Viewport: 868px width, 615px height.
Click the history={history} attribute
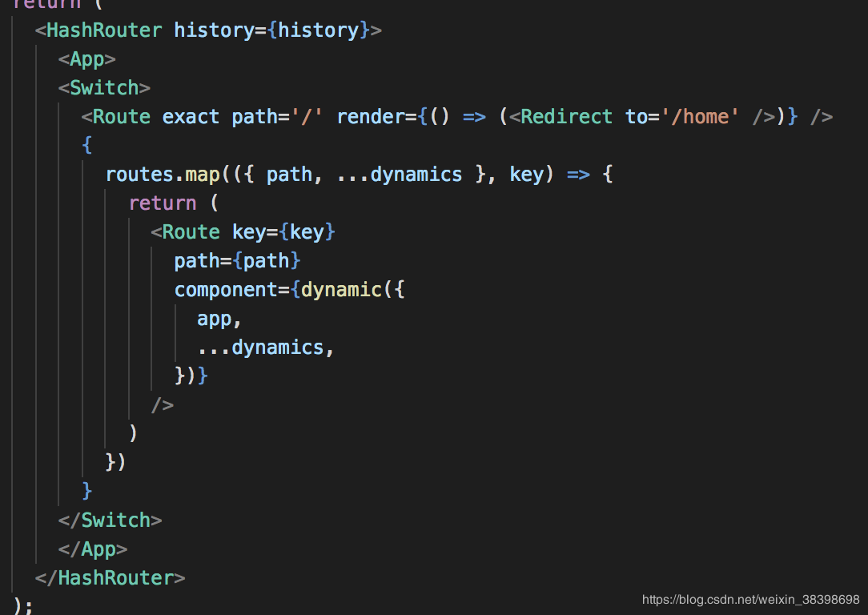(271, 30)
